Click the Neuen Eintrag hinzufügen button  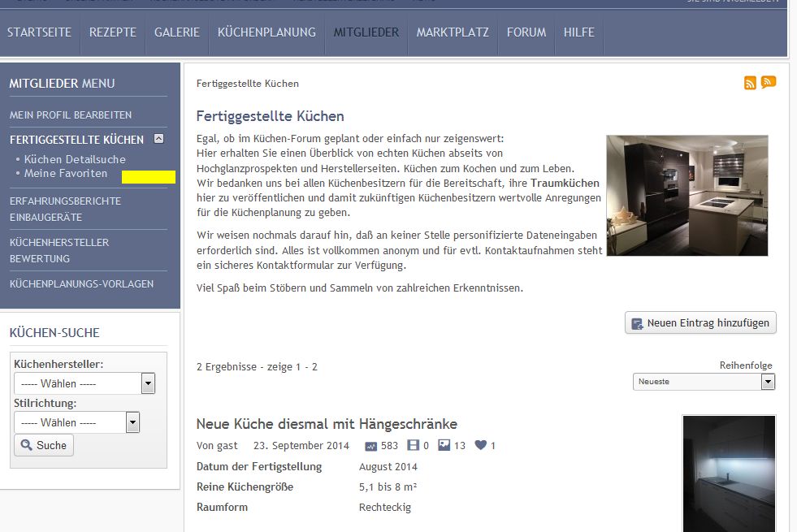(700, 322)
